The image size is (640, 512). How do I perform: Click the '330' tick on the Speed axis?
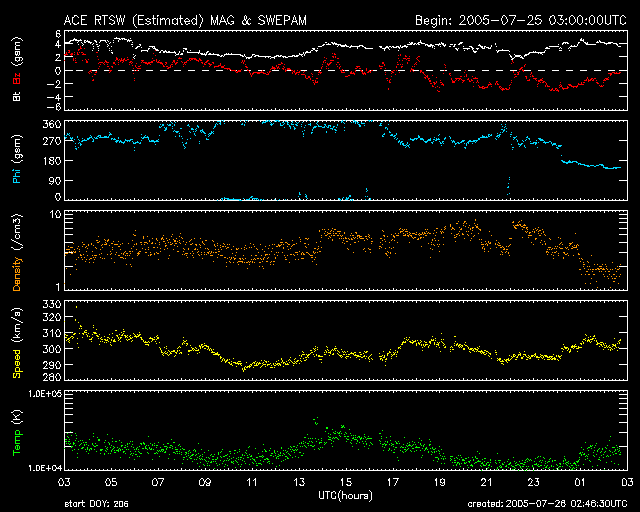(52, 304)
